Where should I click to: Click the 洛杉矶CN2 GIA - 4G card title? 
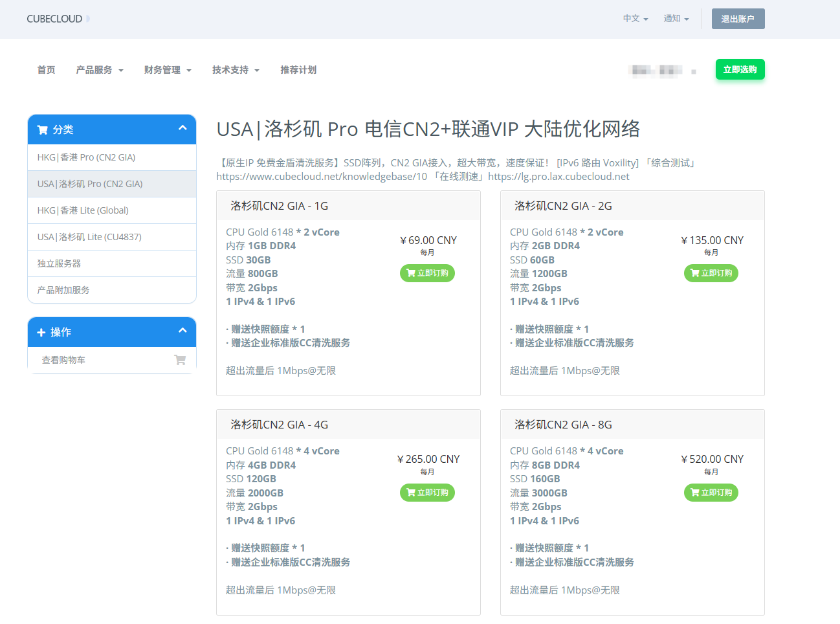click(280, 425)
